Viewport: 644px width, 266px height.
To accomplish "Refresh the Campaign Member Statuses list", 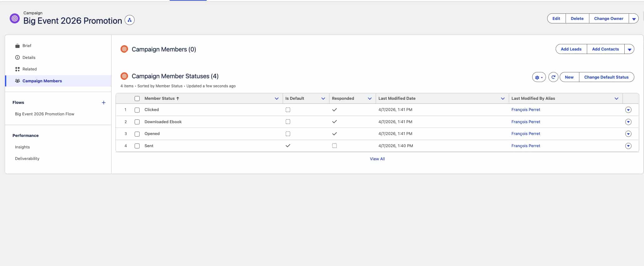I will tap(553, 77).
